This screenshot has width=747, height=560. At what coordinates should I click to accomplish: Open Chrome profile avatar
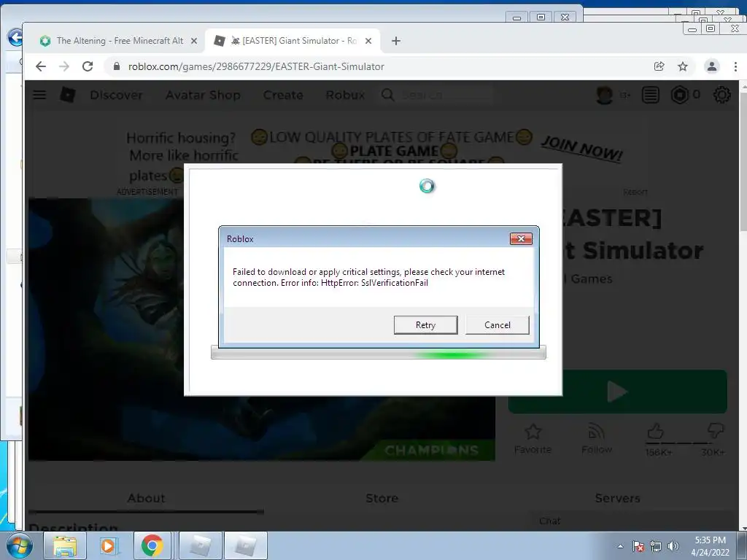point(712,66)
